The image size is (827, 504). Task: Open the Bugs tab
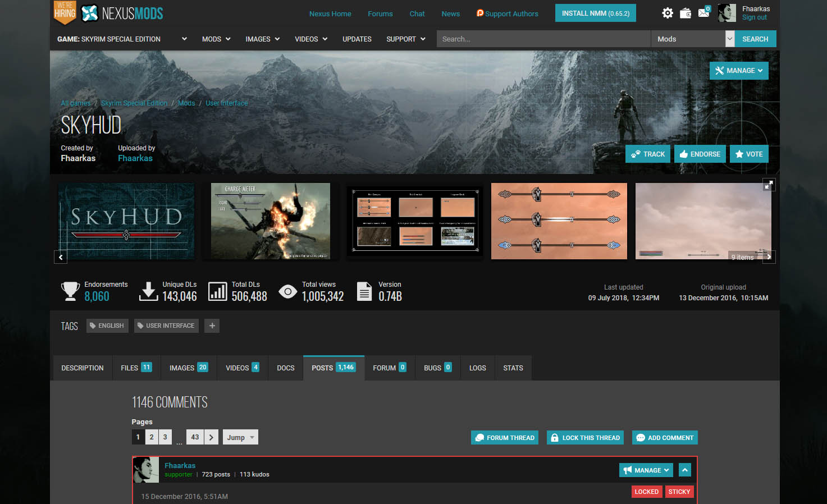[437, 368]
